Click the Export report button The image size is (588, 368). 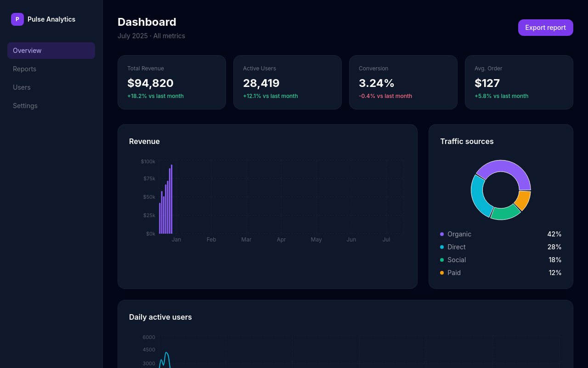[x=546, y=28]
